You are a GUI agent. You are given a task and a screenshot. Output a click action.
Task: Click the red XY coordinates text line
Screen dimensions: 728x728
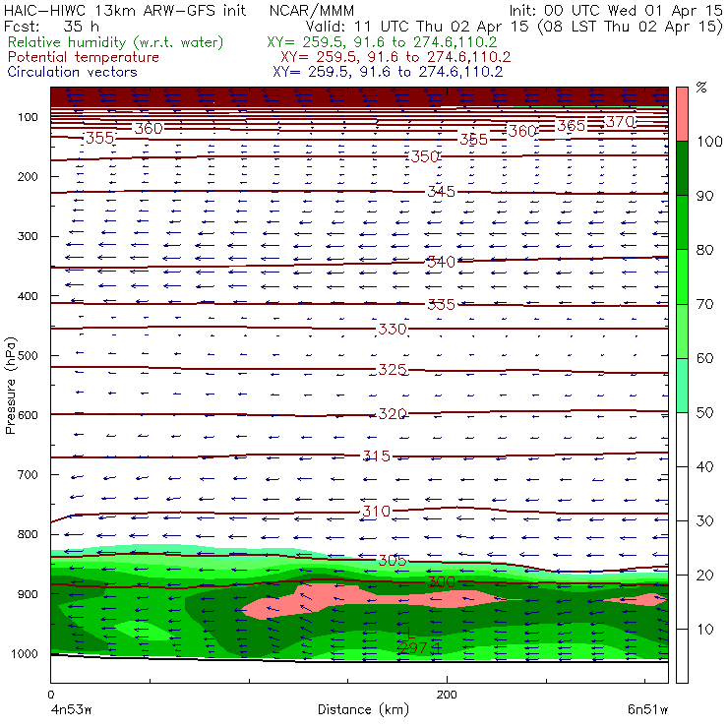[395, 57]
